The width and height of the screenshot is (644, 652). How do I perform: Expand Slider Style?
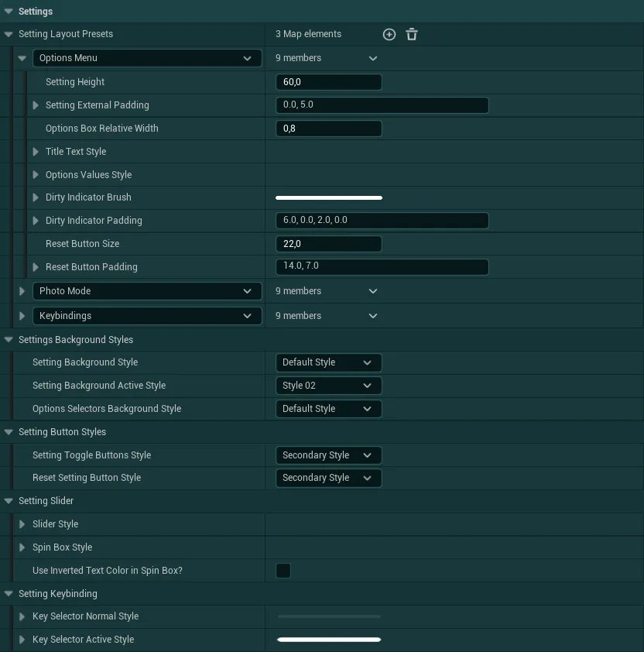(22, 524)
